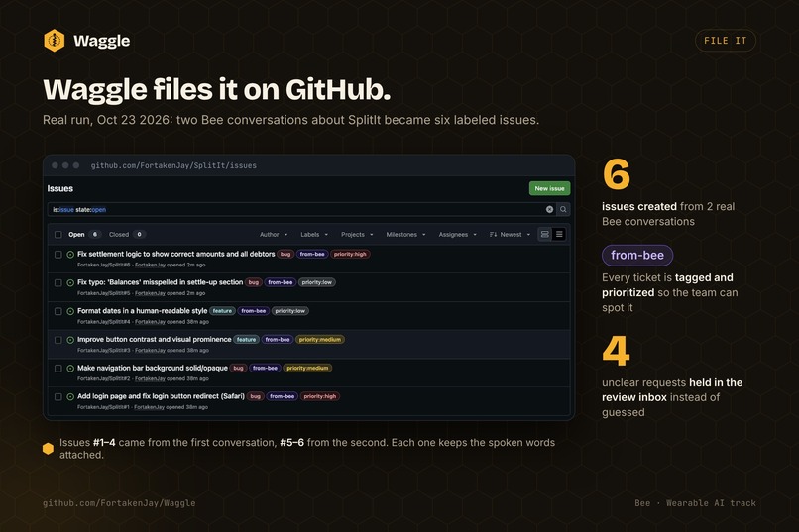Click the Issues heading in the GitHub window

coord(60,188)
